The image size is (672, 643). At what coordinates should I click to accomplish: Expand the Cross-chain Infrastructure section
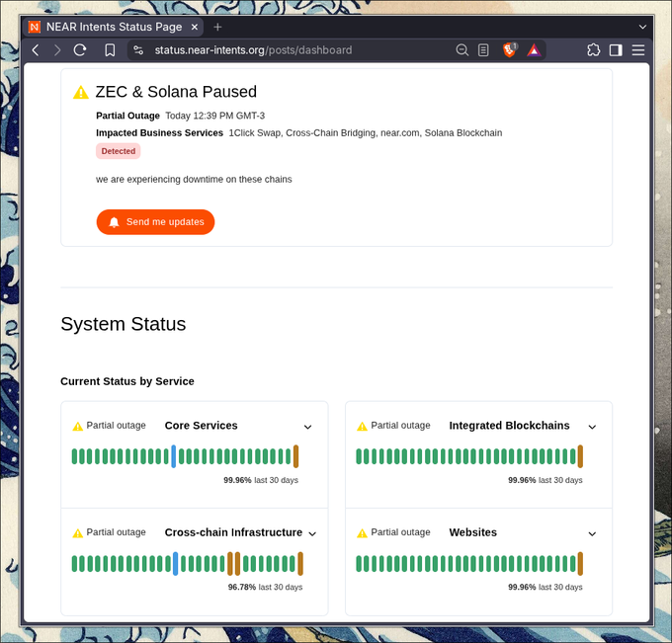(x=312, y=533)
